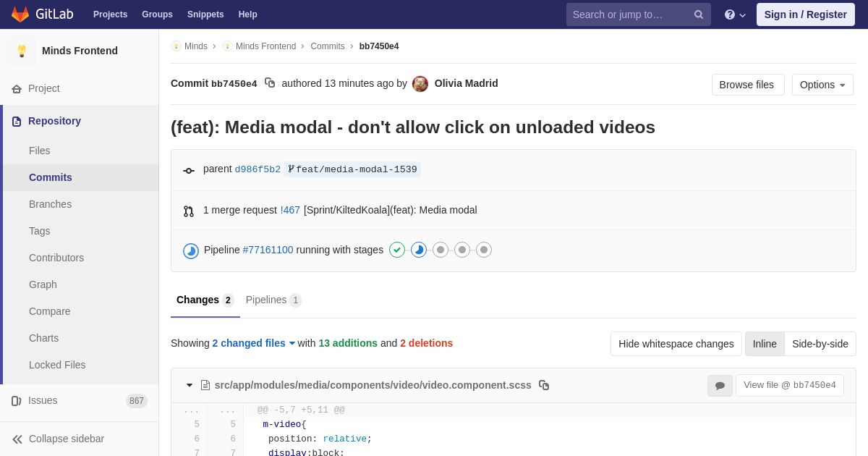The image size is (868, 456).
Task: Click the passed pipeline stage icon
Action: click(x=397, y=250)
